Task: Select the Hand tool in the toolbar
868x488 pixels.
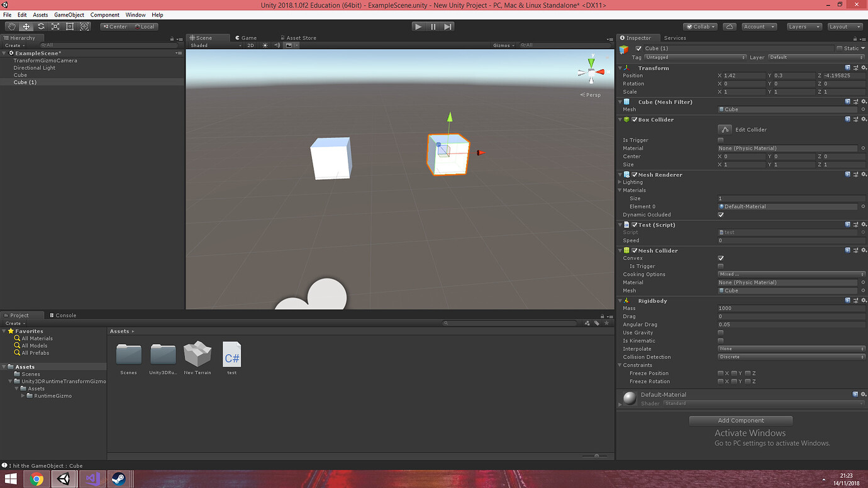Action: [x=11, y=26]
